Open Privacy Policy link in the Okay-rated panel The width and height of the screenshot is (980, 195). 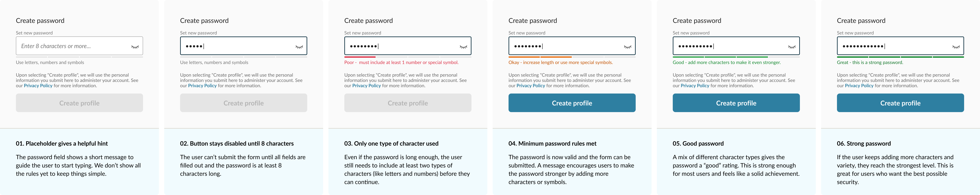[531, 86]
